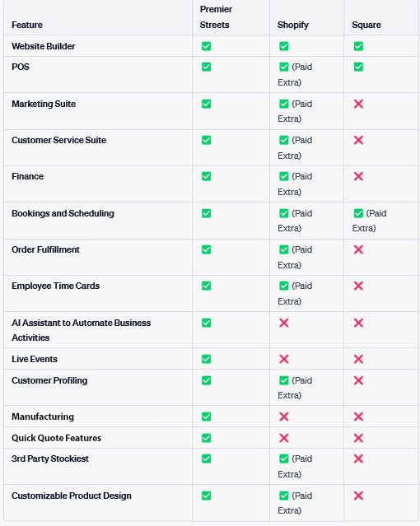Click Square red cross for Finance

(x=358, y=176)
